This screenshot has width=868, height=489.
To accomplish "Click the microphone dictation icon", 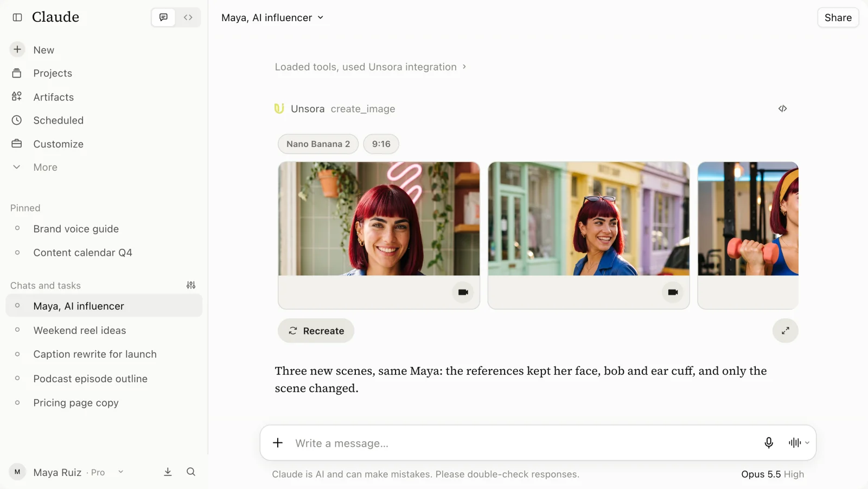I will [769, 443].
